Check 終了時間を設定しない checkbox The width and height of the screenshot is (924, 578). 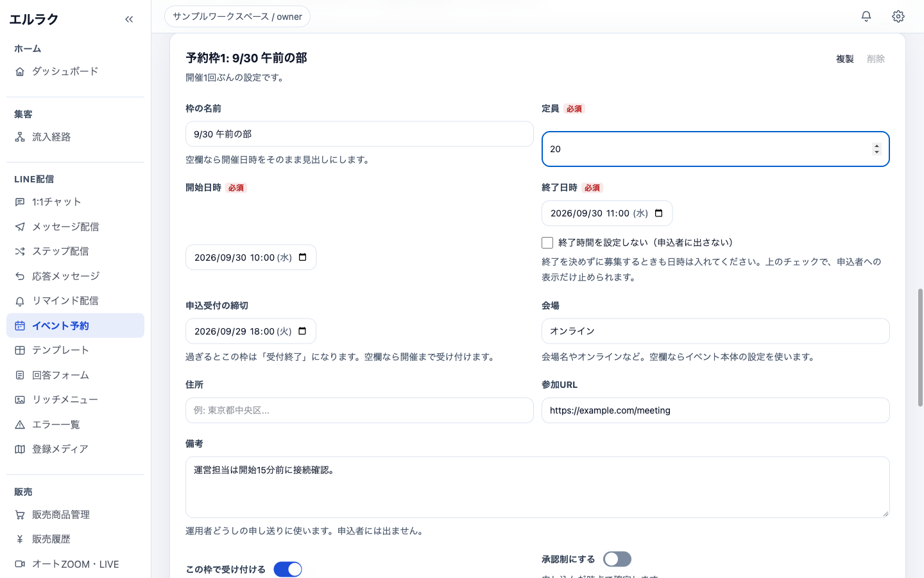tap(547, 243)
